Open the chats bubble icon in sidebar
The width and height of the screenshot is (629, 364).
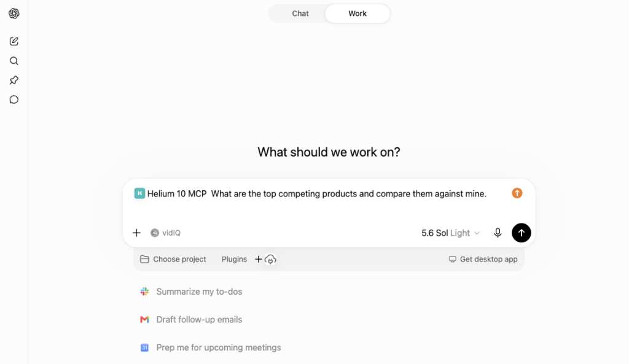[x=14, y=99]
